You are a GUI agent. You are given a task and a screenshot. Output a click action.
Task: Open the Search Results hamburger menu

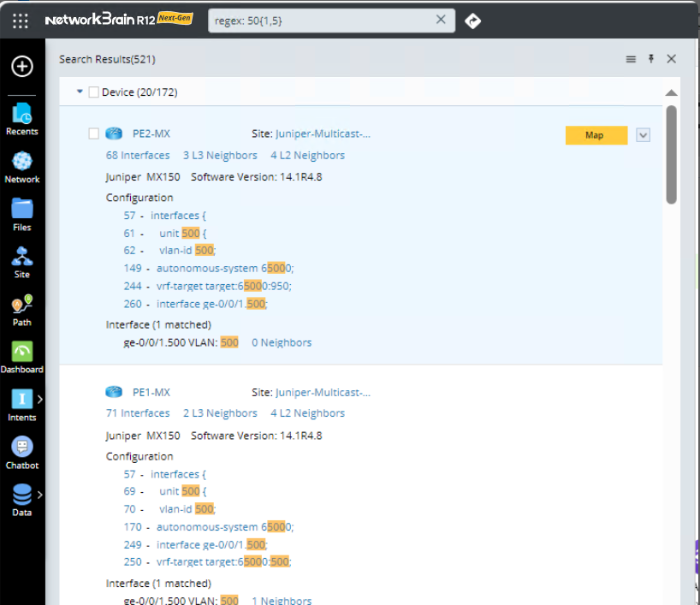click(x=631, y=59)
